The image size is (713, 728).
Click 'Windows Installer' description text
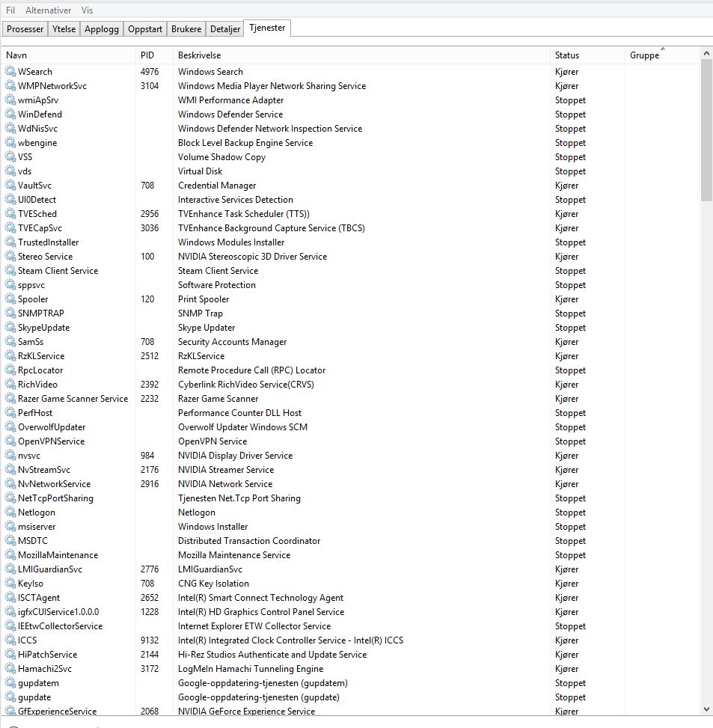tap(212, 527)
